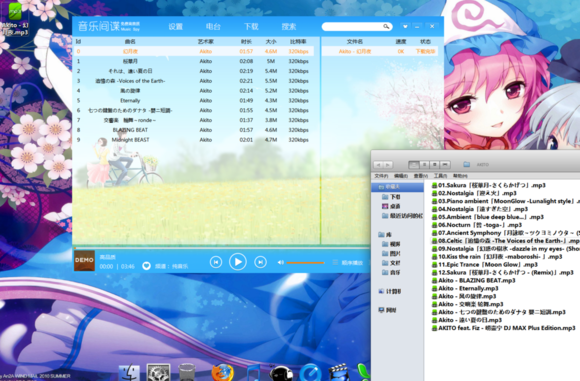Favorite the song with the heart icon
580x381 pixels.
146,266
